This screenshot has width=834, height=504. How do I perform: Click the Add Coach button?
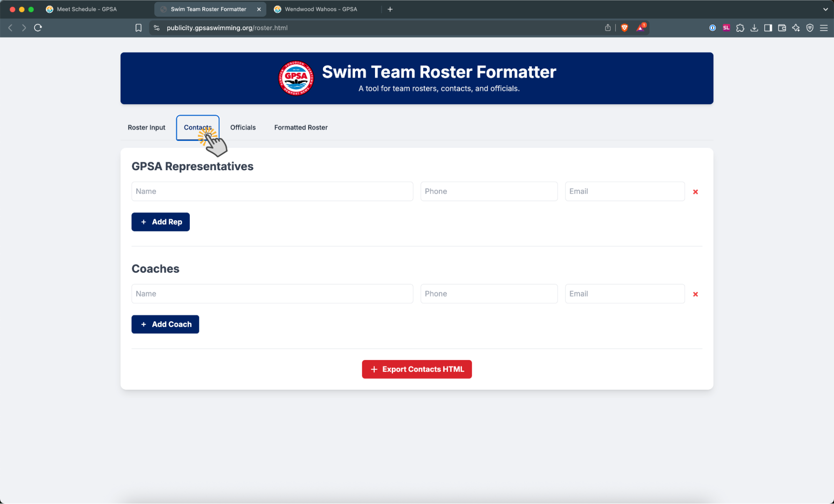pyautogui.click(x=165, y=324)
